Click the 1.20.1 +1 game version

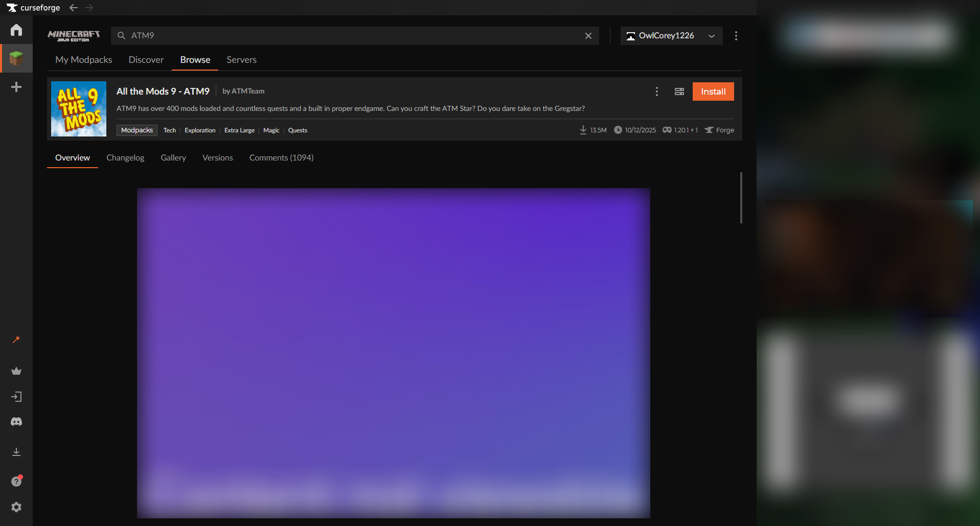click(680, 130)
